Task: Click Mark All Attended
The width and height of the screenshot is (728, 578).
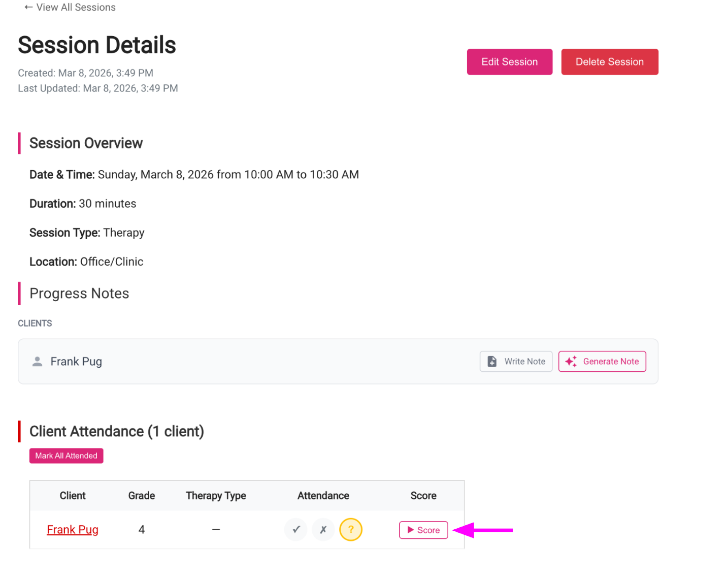Action: 66,456
